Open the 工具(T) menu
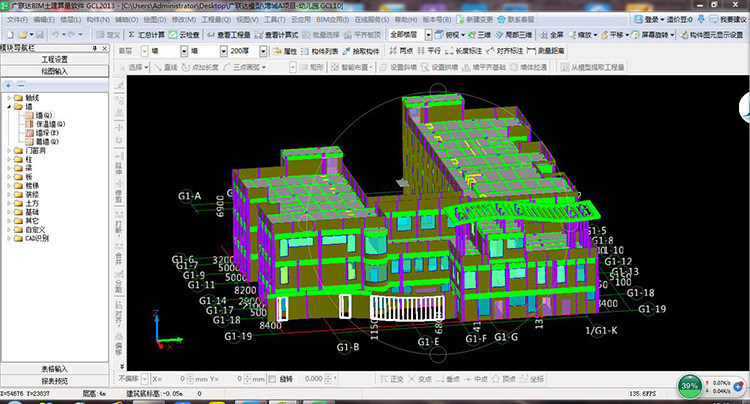 [x=275, y=20]
